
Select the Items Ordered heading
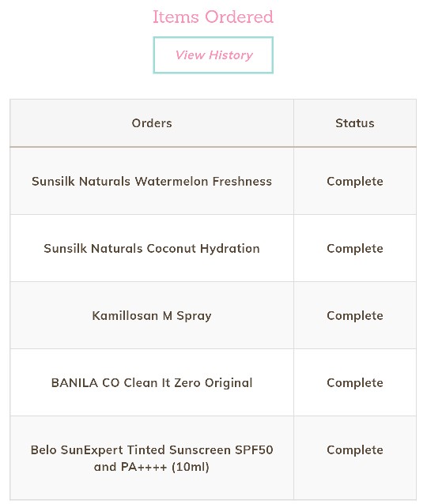click(213, 17)
